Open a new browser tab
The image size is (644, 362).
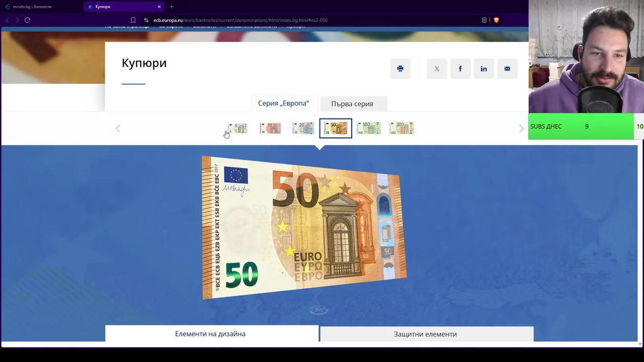(x=172, y=7)
